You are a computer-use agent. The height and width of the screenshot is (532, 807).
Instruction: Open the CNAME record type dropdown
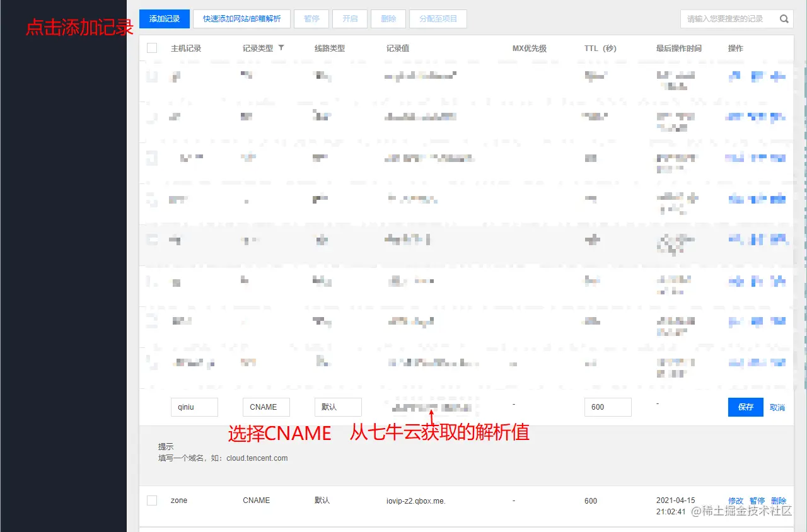[266, 407]
